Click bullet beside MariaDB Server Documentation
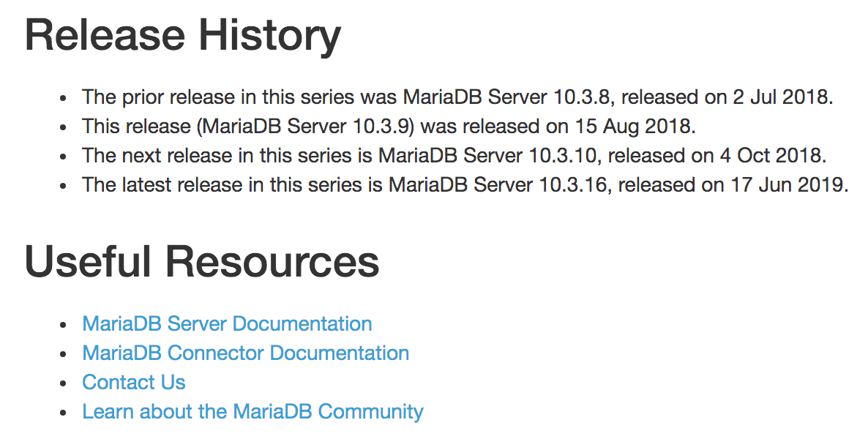 tap(64, 325)
